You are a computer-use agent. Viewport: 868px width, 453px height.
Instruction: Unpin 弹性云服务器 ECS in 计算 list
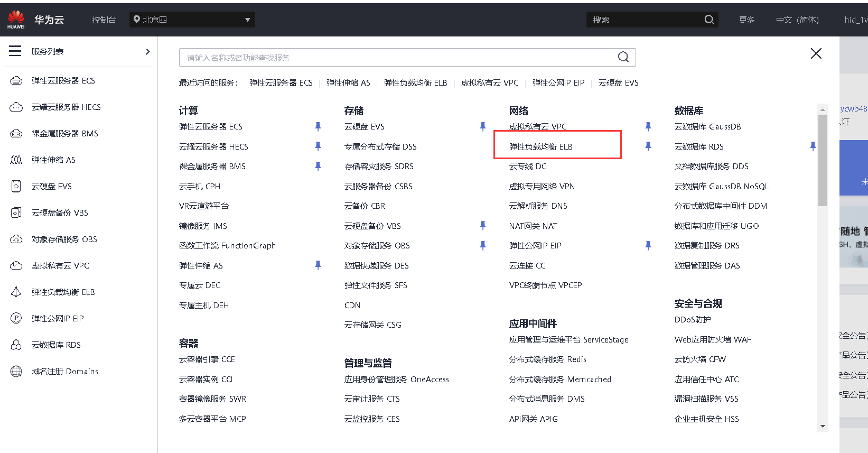(318, 127)
